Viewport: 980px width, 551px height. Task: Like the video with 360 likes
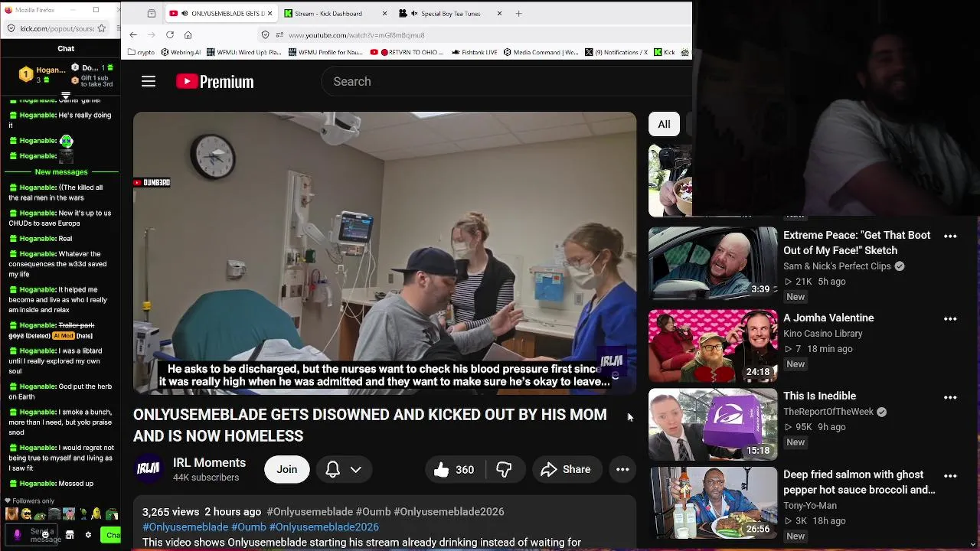click(454, 470)
